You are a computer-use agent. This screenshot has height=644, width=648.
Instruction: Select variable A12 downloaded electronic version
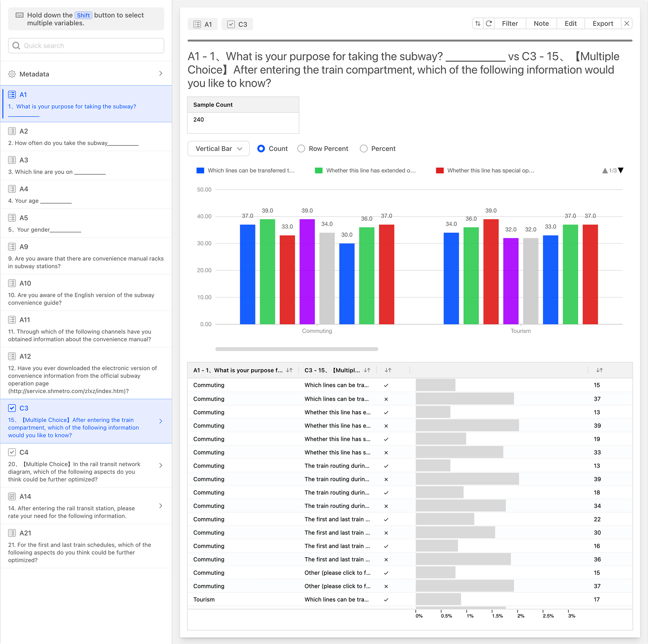(86, 373)
